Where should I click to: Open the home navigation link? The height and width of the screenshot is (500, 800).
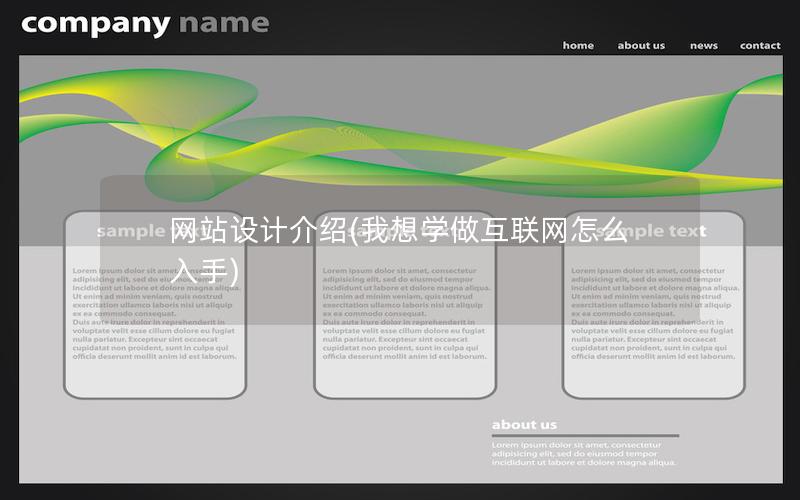tap(578, 45)
